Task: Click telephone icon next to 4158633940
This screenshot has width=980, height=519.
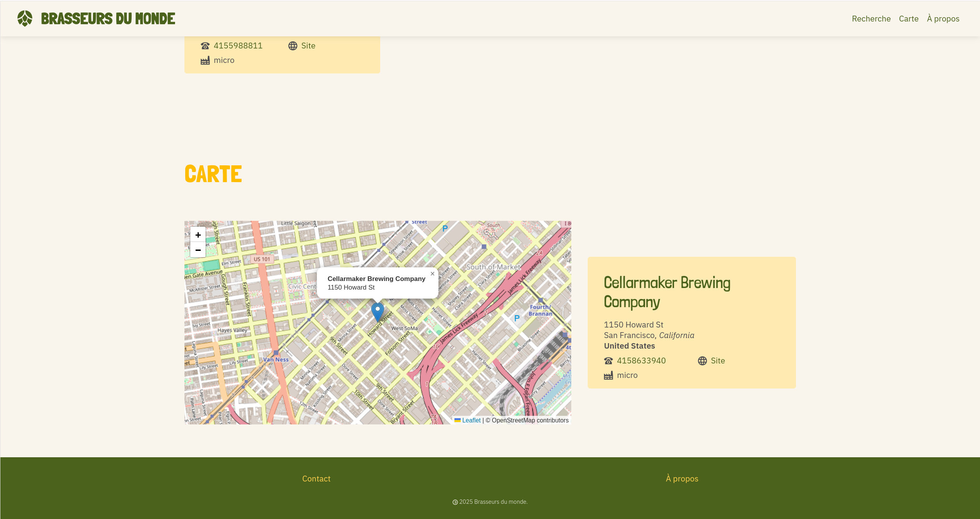Action: 608,361
